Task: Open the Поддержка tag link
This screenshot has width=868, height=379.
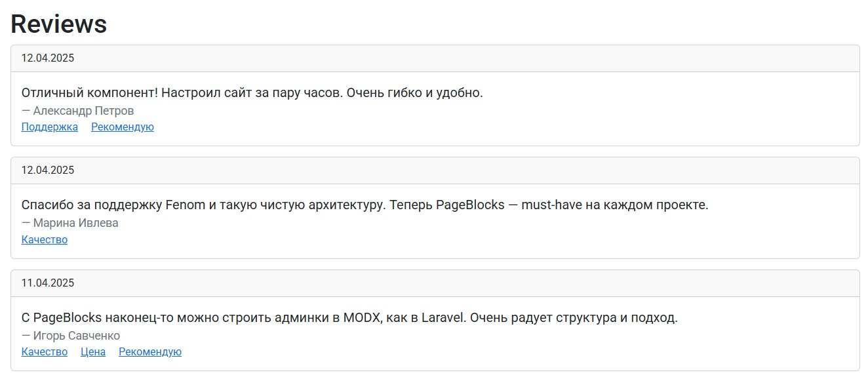Action: (50, 127)
